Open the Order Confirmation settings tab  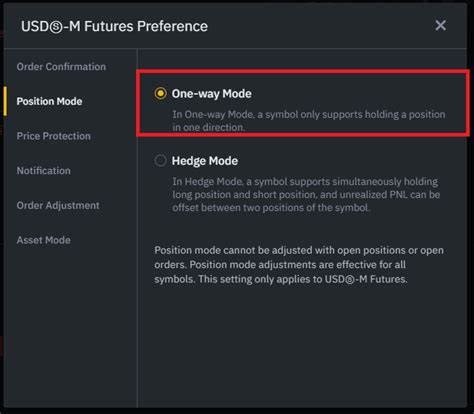(61, 67)
